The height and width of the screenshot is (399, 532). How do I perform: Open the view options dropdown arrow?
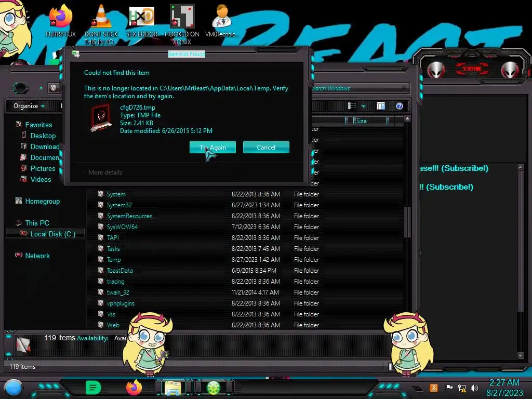363,106
